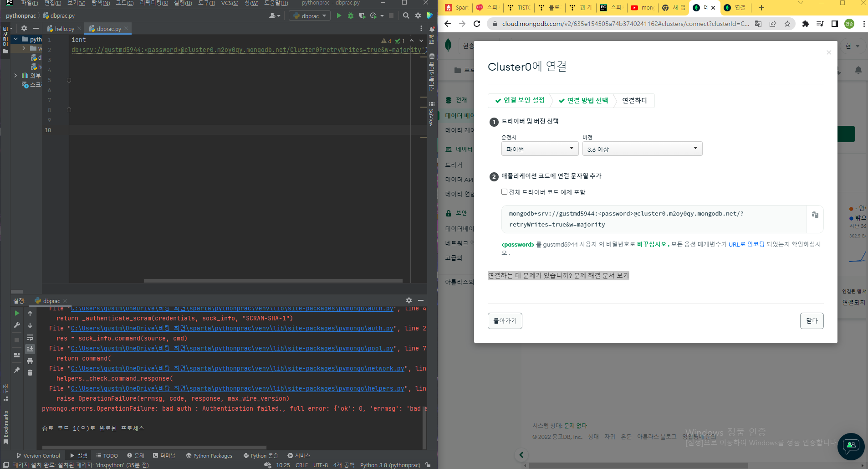Click the profiler run icon in PyCharm toolbar

(x=373, y=15)
